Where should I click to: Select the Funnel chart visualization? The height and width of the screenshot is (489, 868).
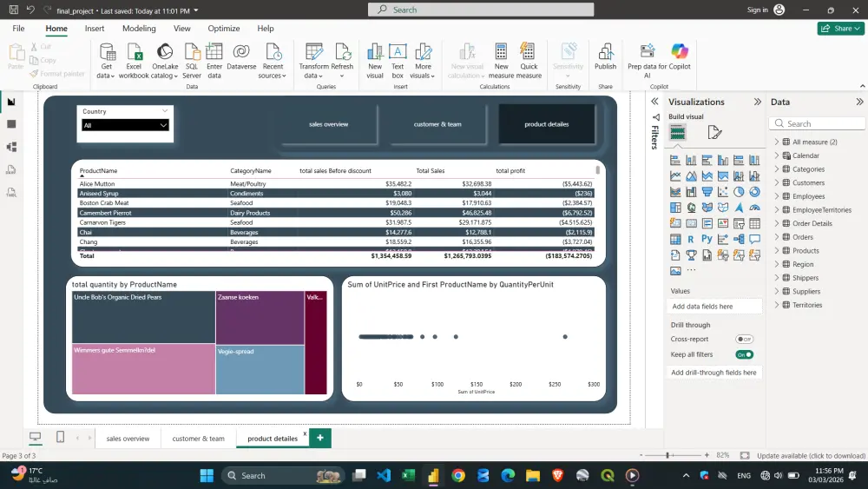click(707, 192)
